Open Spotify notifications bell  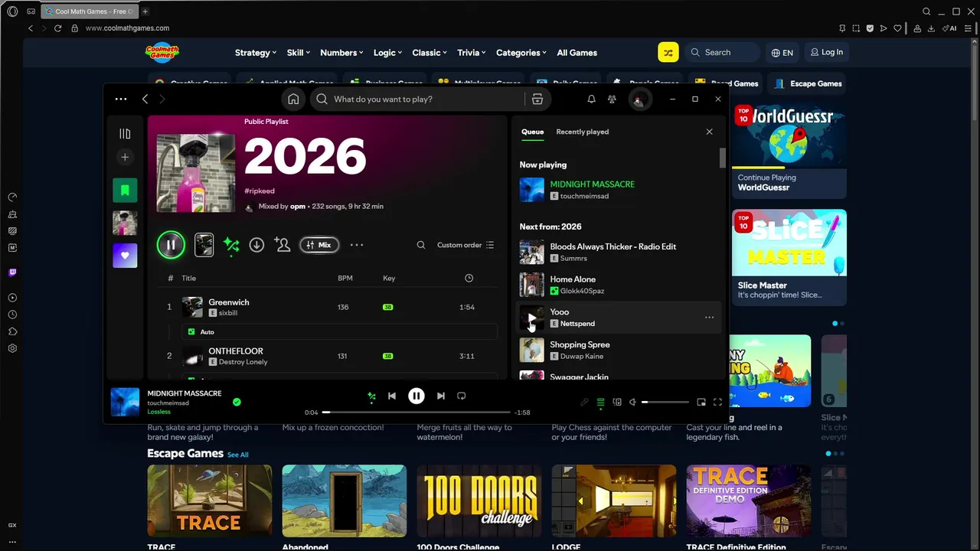pyautogui.click(x=591, y=99)
